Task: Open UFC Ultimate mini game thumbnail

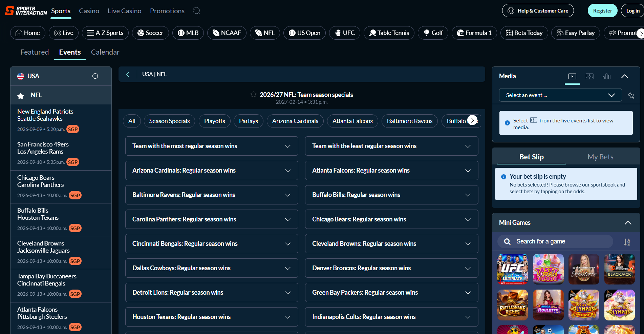Action: click(x=513, y=269)
